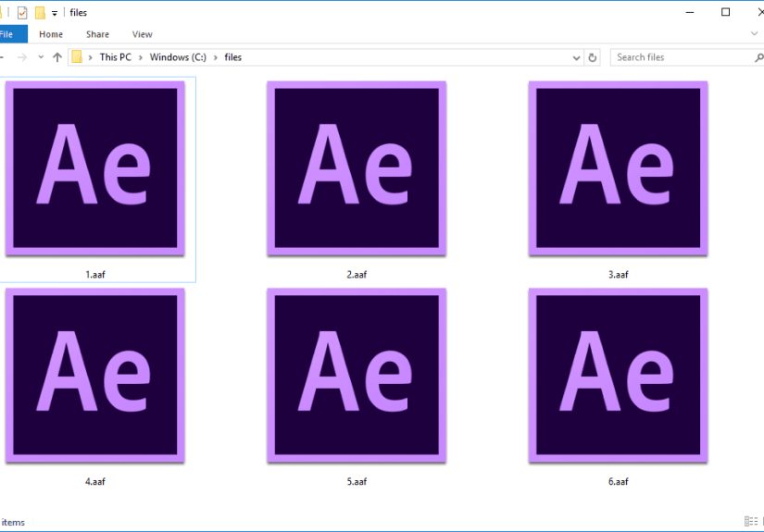Select the 6.aaf After Effects file icon
The height and width of the screenshot is (532, 764).
coord(618,376)
